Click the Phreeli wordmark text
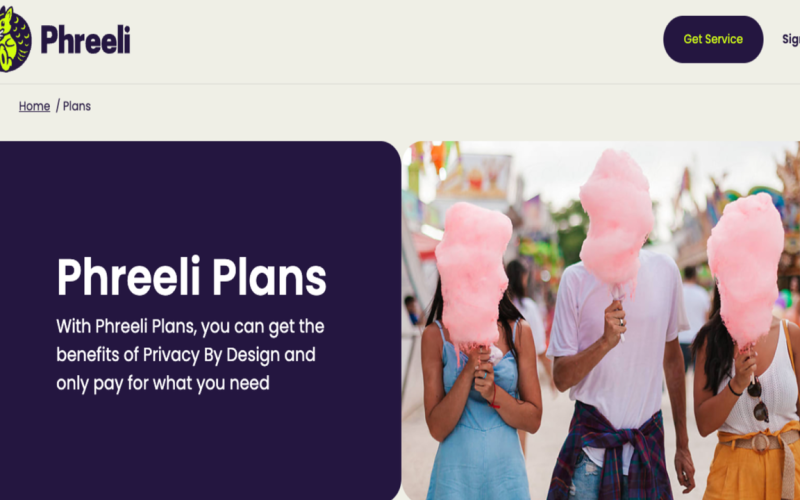The height and width of the screenshot is (500, 800). click(x=85, y=40)
